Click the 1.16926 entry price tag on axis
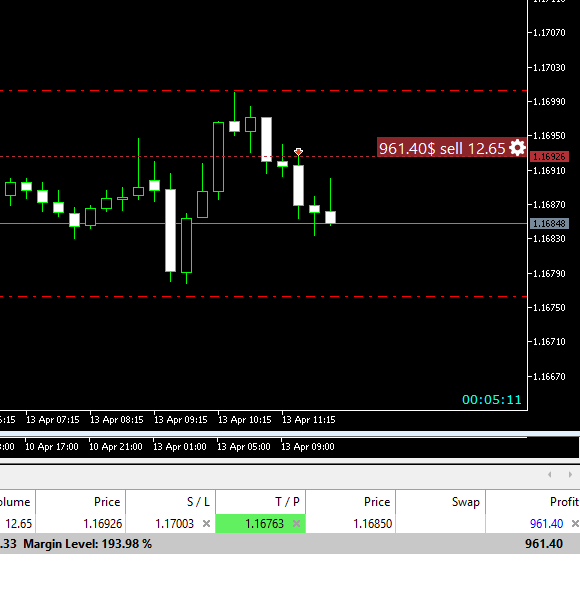 pyautogui.click(x=549, y=157)
